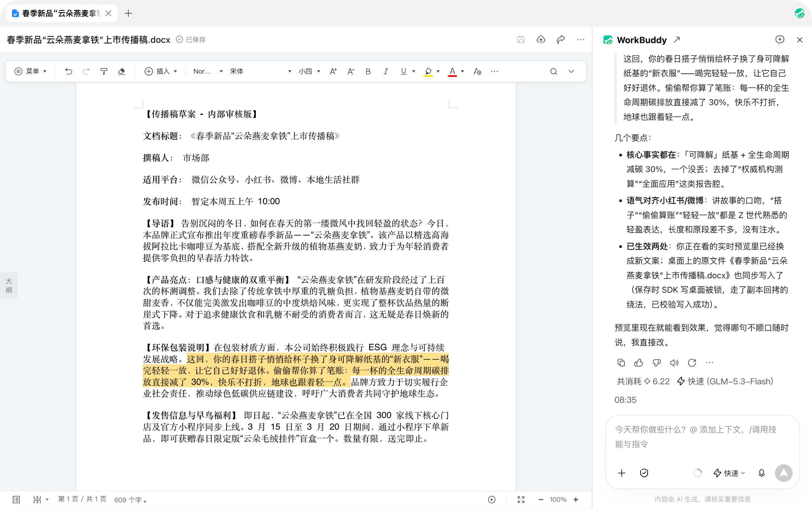This screenshot has width=812, height=509.
Task: Click the cloud upload icon
Action: (x=541, y=40)
